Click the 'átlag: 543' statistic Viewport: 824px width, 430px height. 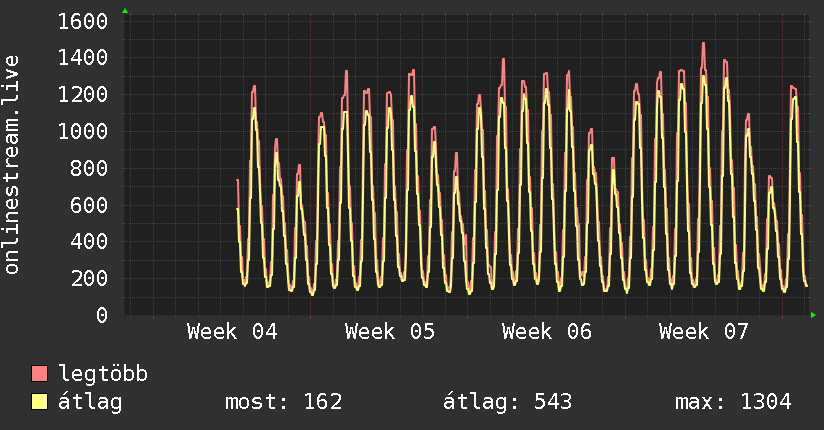click(x=507, y=402)
